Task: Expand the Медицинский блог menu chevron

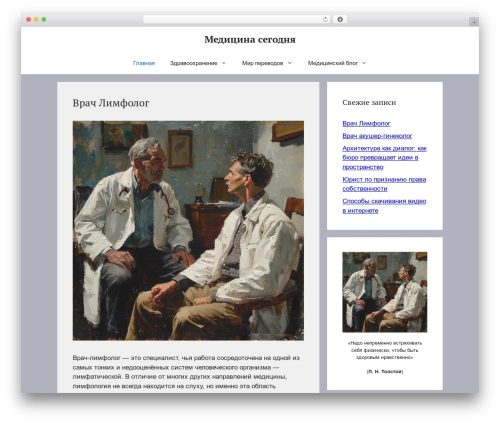Action: point(364,63)
